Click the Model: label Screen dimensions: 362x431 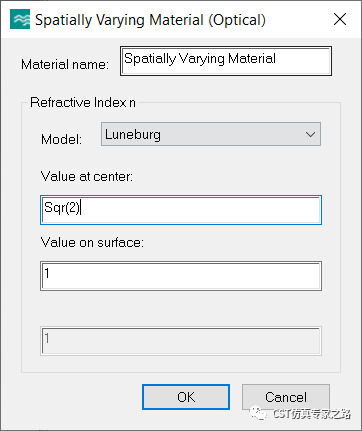(x=61, y=139)
